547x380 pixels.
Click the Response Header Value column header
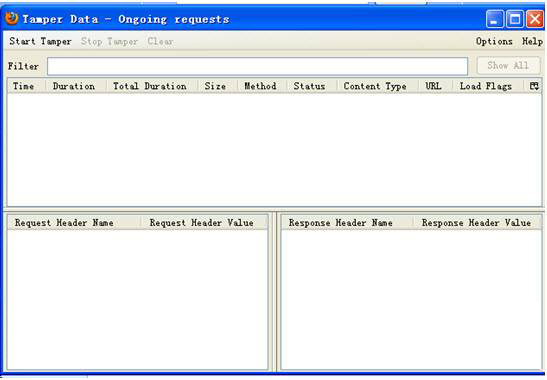coord(477,223)
